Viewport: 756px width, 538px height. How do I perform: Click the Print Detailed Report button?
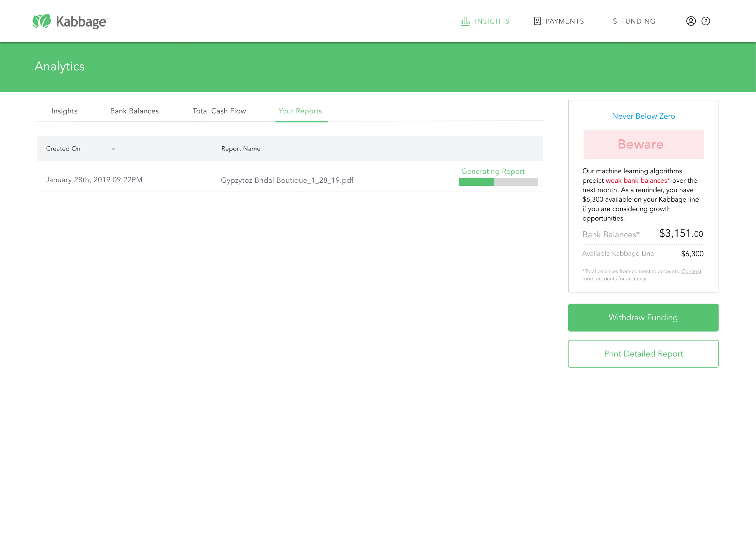643,354
